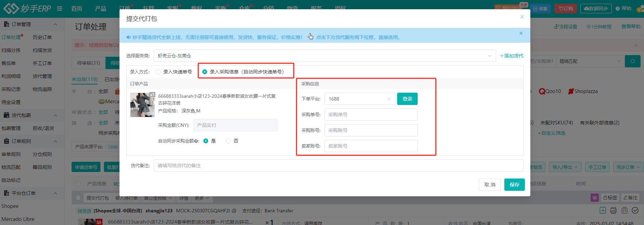644x225 pixels.
Task: Click the clipboard checklist icon in order row
Action: [624, 210]
